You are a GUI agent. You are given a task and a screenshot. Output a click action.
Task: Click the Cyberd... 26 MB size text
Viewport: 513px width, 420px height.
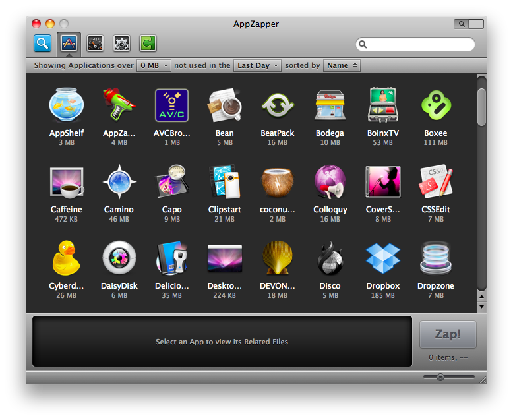pyautogui.click(x=66, y=295)
